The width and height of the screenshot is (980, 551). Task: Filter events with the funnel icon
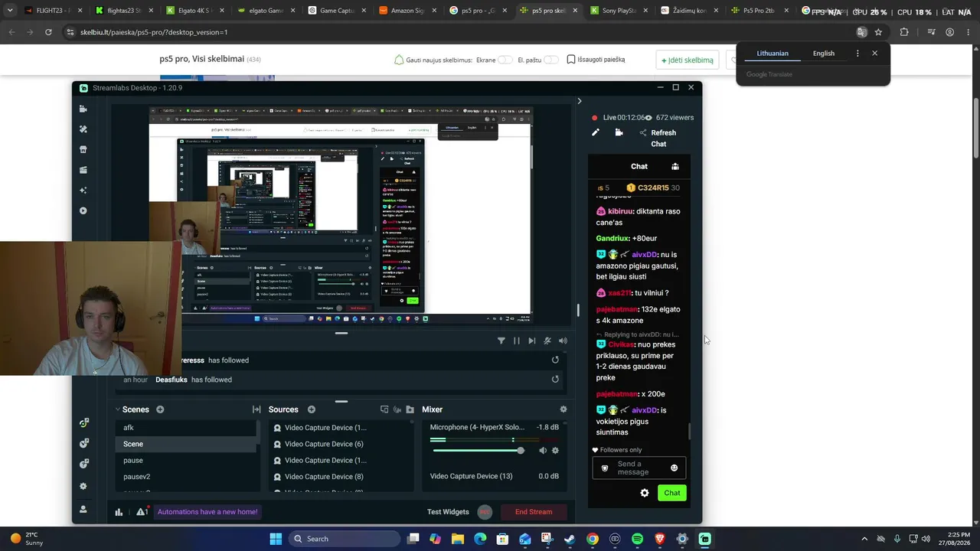(x=501, y=341)
